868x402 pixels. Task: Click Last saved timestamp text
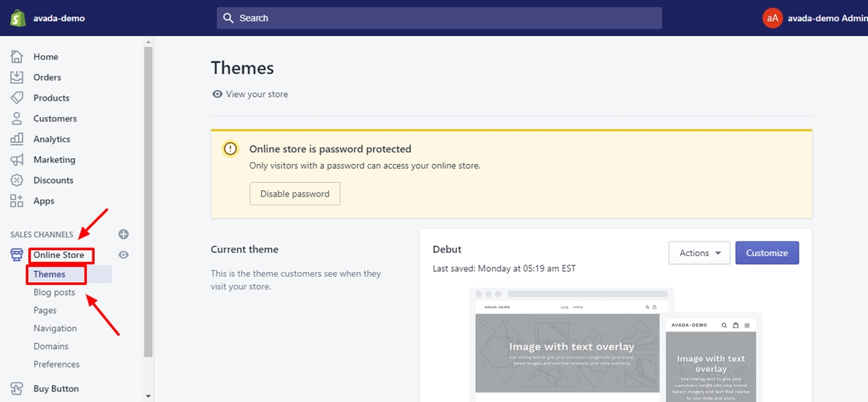click(504, 268)
